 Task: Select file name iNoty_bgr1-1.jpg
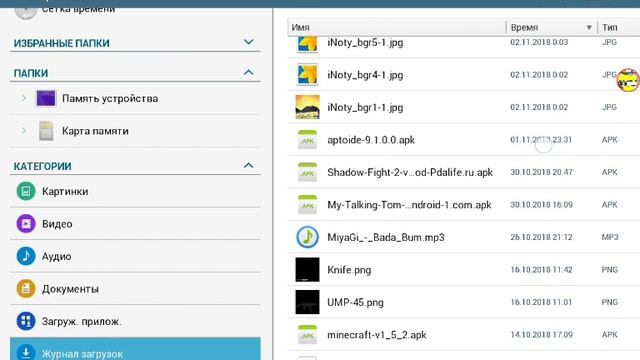tap(365, 107)
